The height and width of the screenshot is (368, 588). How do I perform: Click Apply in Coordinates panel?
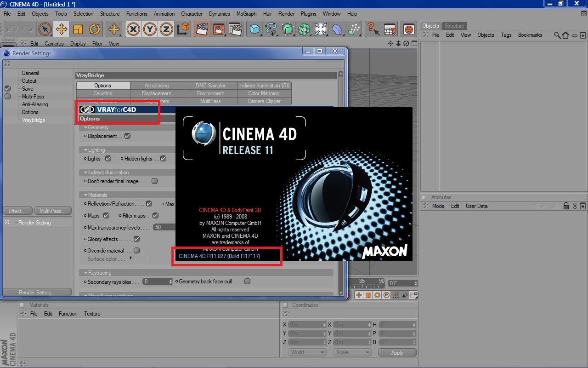point(397,353)
